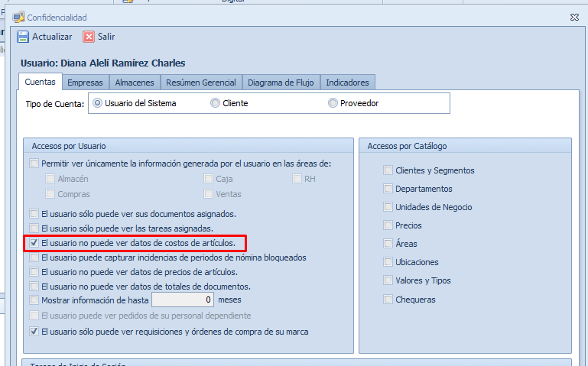Go to Diagrama de Flujo tab
The image size is (588, 366).
coord(281,83)
